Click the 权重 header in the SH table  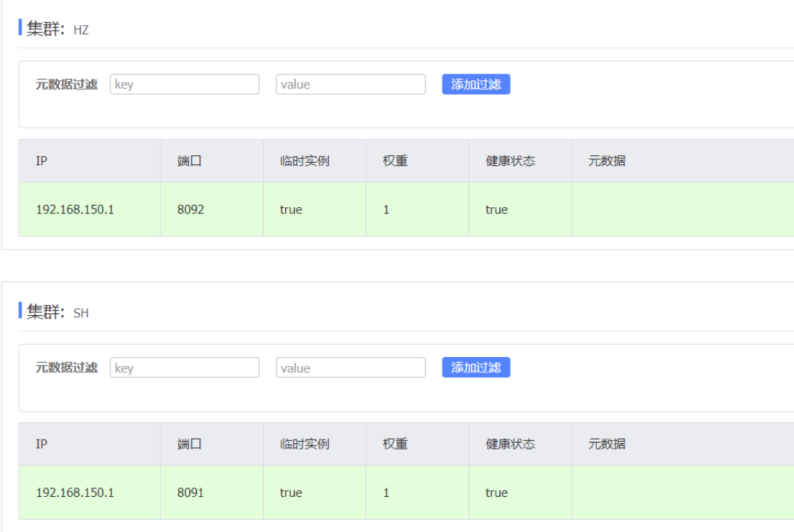pos(396,444)
